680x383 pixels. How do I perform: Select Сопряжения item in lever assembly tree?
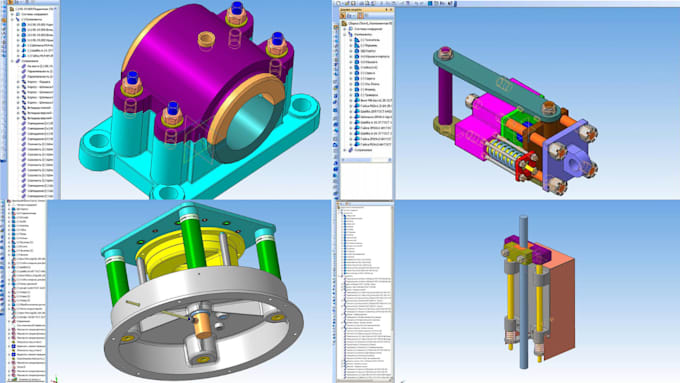pyautogui.click(x=363, y=150)
